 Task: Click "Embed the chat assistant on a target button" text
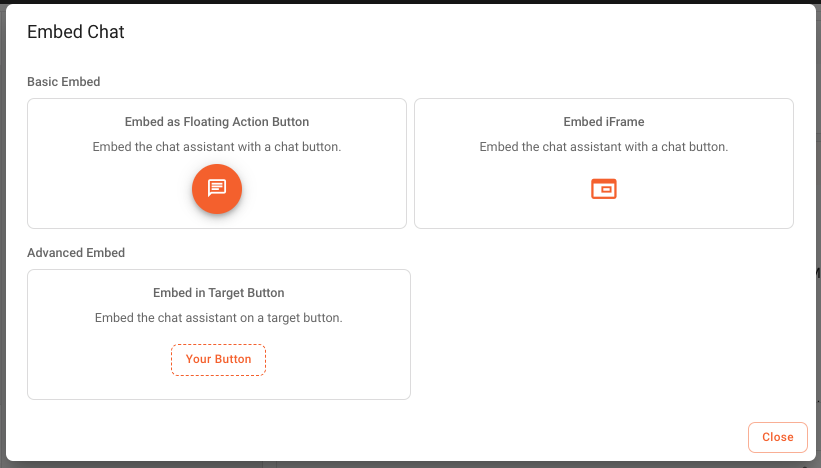(x=218, y=318)
